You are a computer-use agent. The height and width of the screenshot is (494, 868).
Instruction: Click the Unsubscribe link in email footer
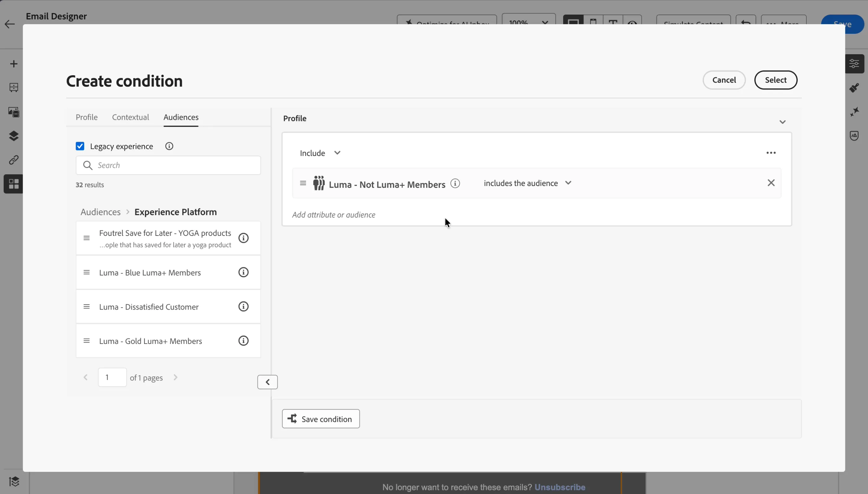click(x=560, y=487)
